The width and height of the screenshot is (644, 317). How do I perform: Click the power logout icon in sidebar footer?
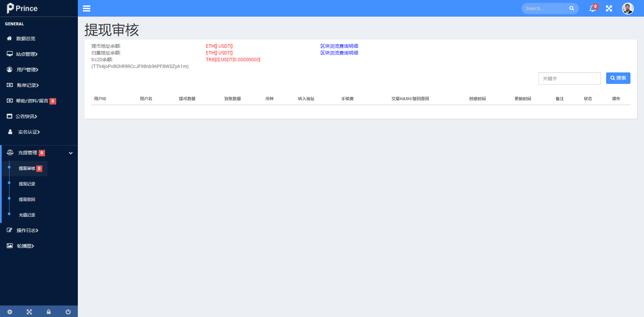point(68,312)
